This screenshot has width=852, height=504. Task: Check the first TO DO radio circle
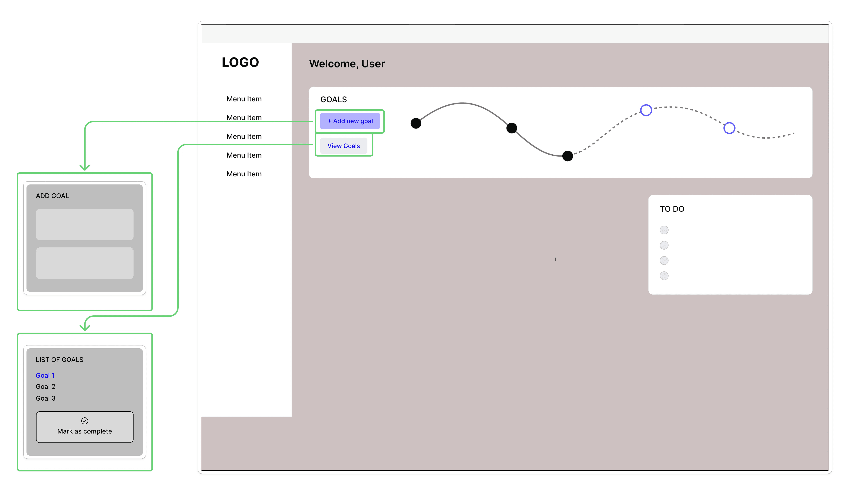tap(664, 230)
